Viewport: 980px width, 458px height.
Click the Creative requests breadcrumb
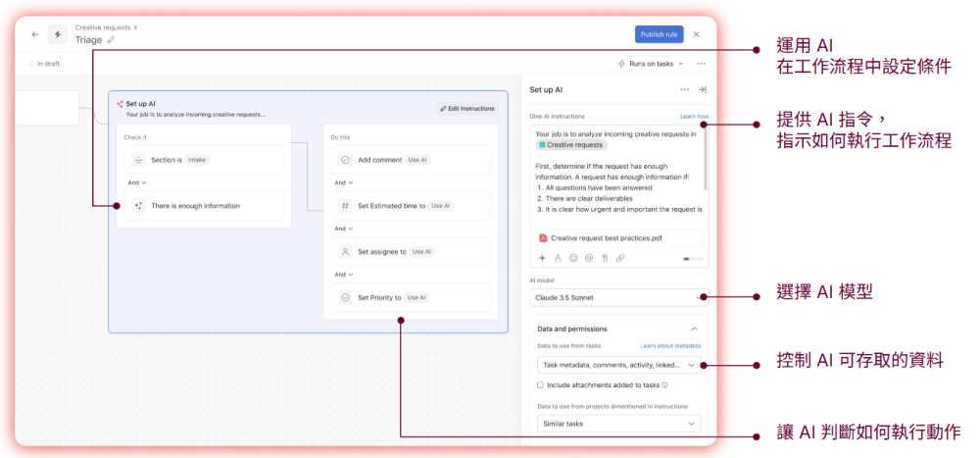tap(103, 27)
